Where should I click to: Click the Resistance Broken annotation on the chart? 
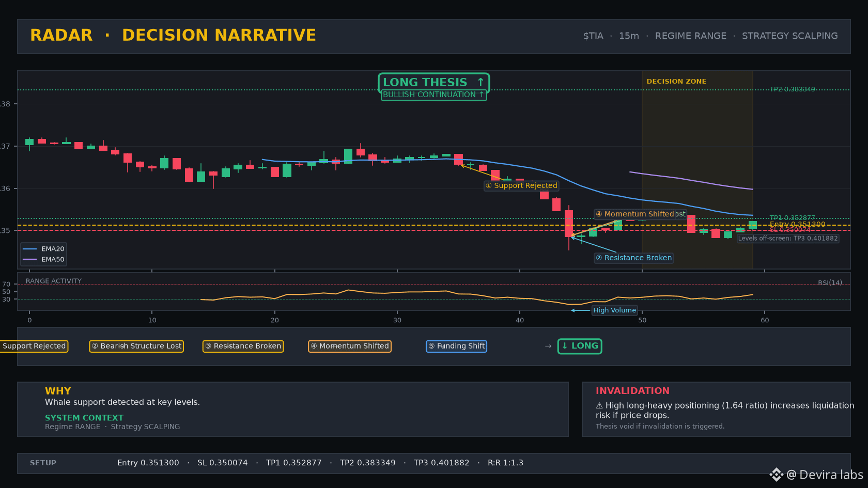pyautogui.click(x=633, y=258)
